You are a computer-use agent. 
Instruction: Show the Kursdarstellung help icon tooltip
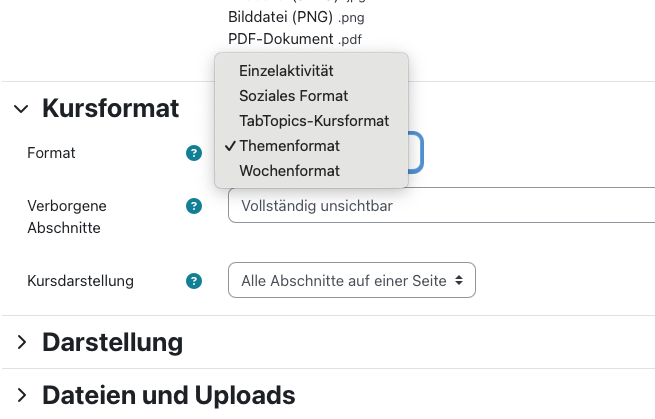(194, 281)
